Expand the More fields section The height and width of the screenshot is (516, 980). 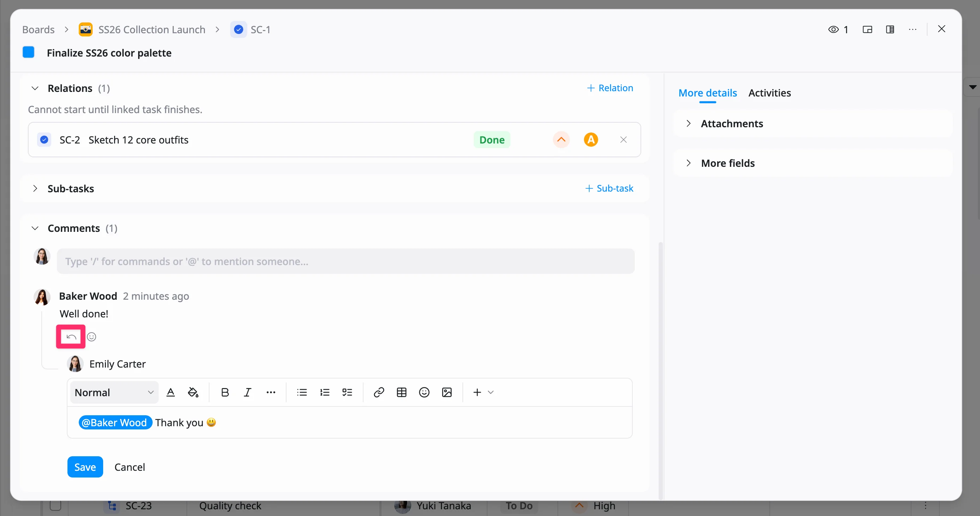[x=688, y=163]
